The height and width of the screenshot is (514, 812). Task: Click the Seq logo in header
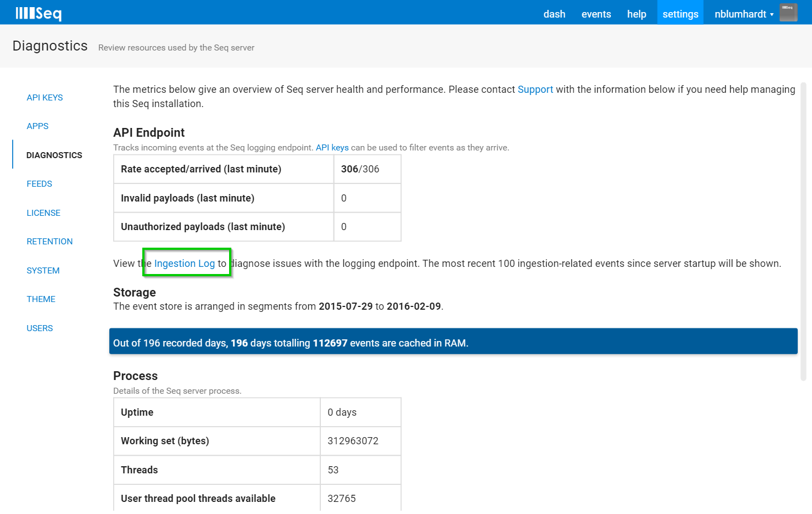tap(38, 13)
